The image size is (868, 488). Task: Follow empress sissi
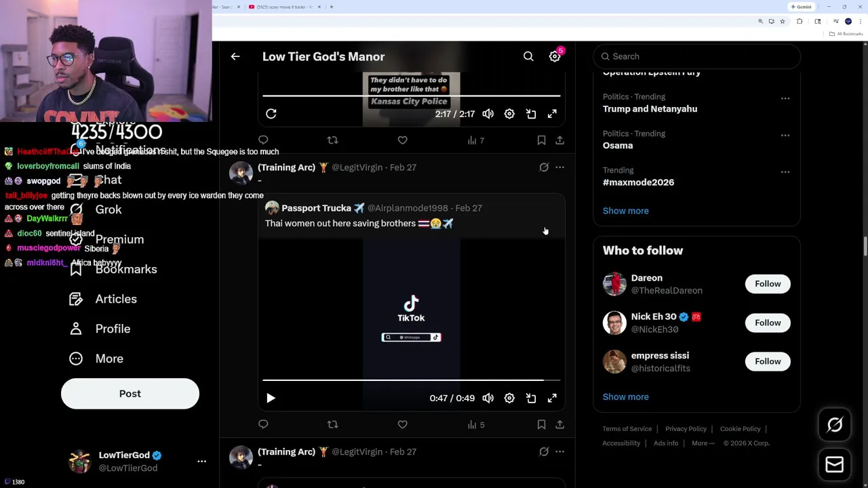768,361
